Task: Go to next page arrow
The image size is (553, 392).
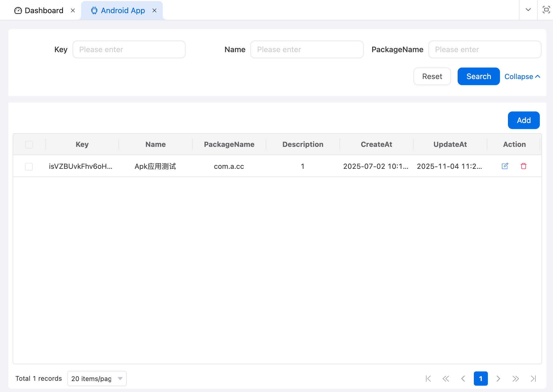Action: tap(498, 379)
